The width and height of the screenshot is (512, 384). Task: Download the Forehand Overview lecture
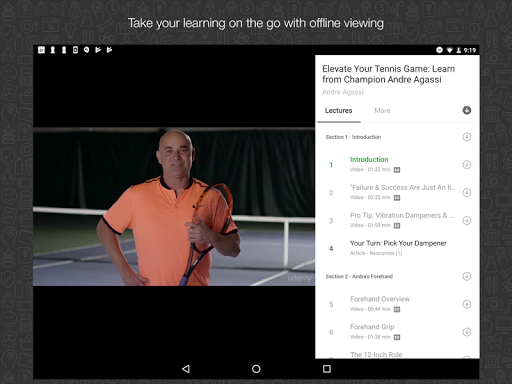(x=467, y=304)
